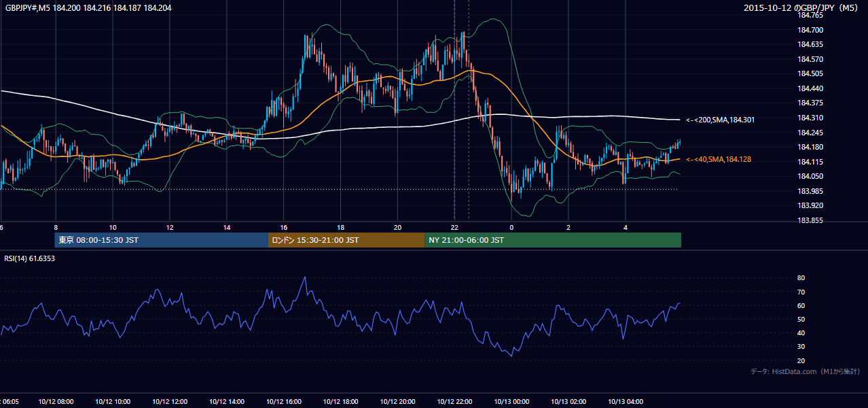Click the 184.440 price axis label
This screenshot has width=868, height=408.
[x=810, y=88]
